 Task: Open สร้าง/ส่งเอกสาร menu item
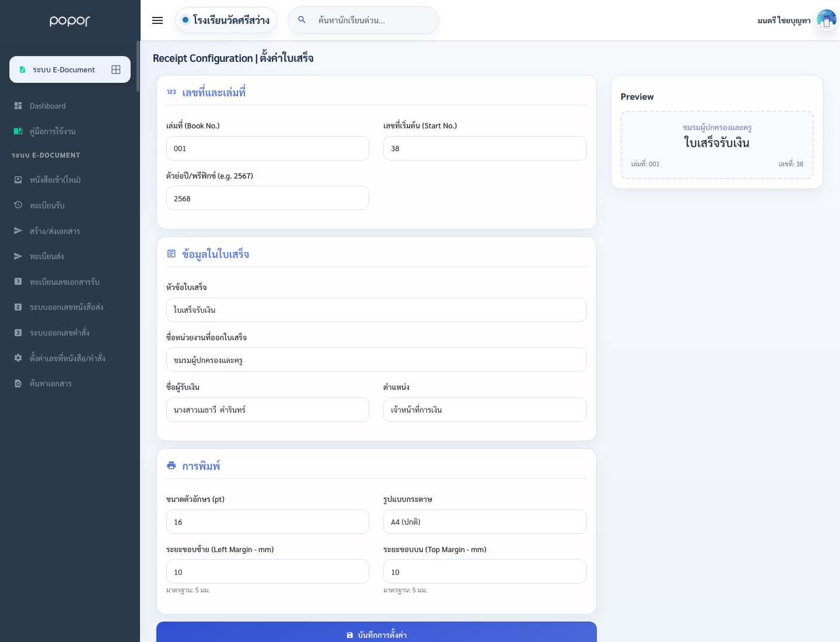[x=70, y=231]
